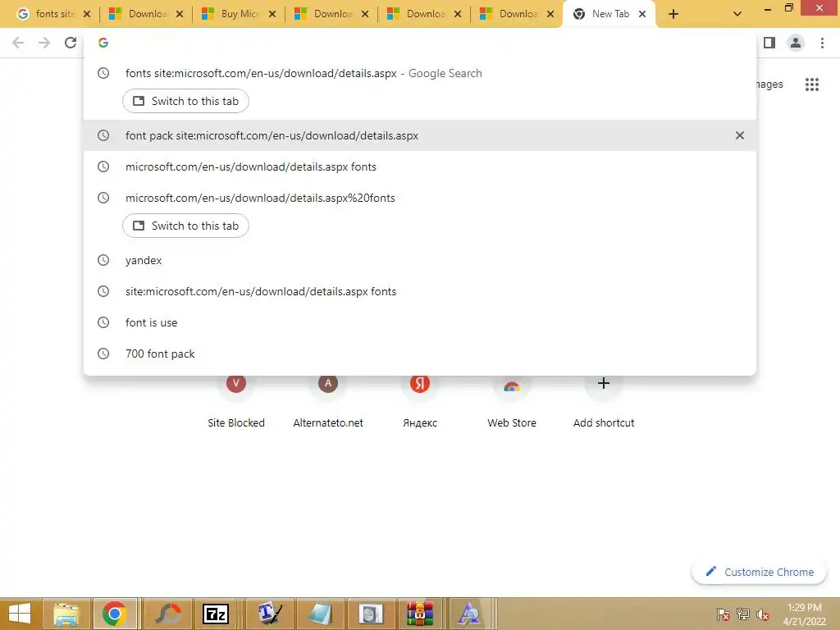Open the Яндекс shortcut

[419, 402]
